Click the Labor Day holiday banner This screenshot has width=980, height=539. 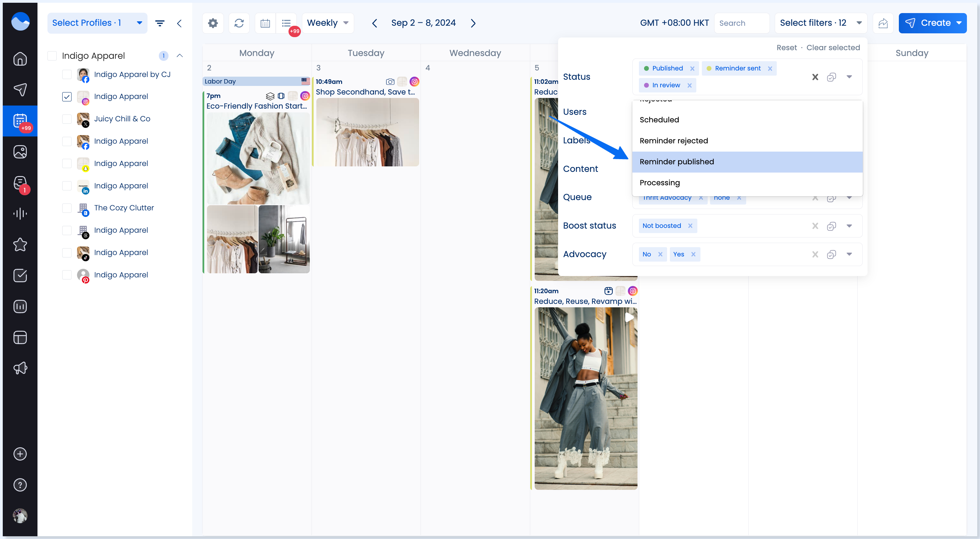257,81
